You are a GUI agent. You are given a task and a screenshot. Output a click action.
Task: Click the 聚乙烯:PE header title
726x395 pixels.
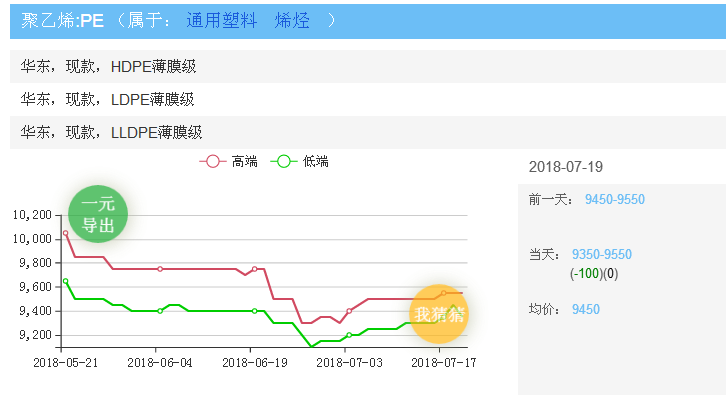point(63,21)
